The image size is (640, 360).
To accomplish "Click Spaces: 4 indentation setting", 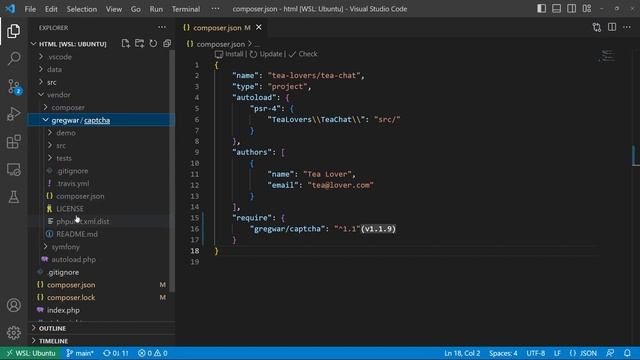I will [x=503, y=353].
